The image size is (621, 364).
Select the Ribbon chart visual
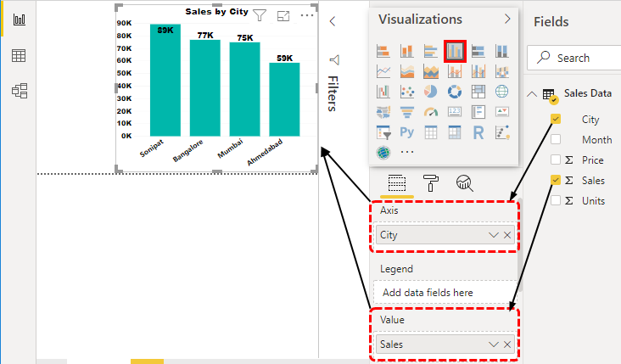(x=501, y=71)
